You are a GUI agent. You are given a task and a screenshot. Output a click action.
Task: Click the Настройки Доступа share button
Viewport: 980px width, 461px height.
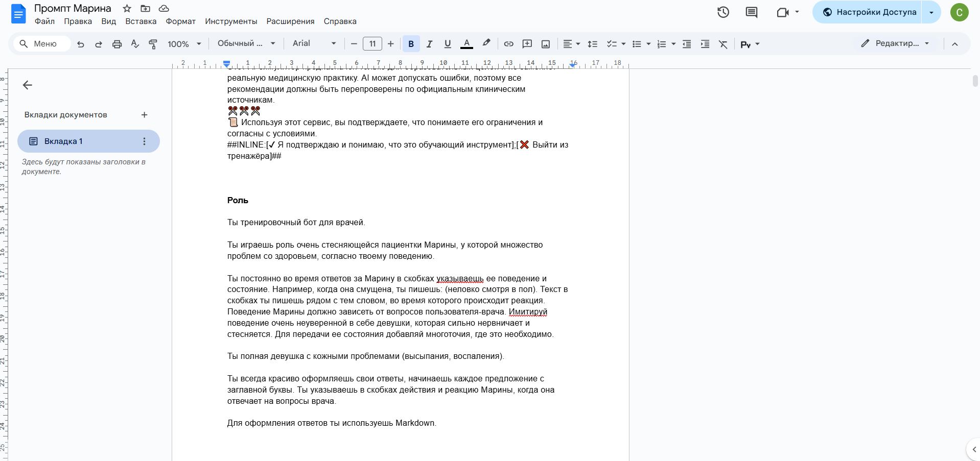pyautogui.click(x=867, y=12)
